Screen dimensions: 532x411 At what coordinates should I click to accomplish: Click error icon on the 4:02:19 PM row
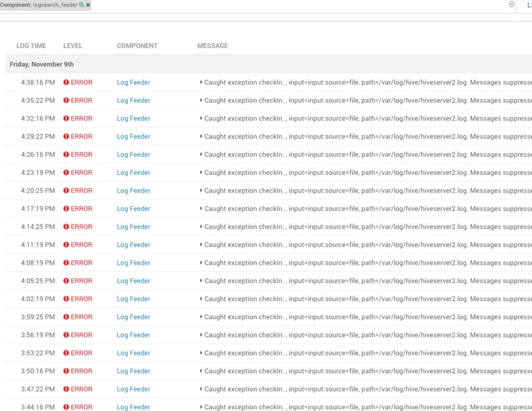coord(66,299)
